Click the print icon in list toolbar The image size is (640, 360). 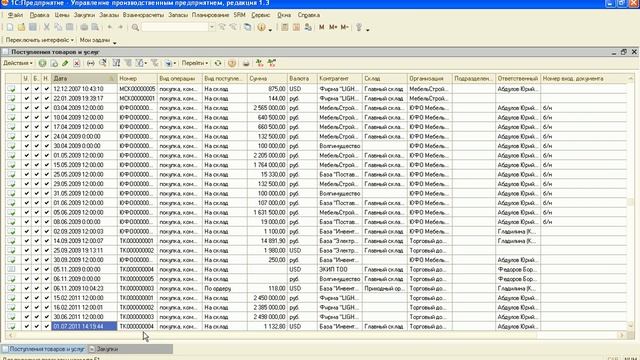coord(246,63)
